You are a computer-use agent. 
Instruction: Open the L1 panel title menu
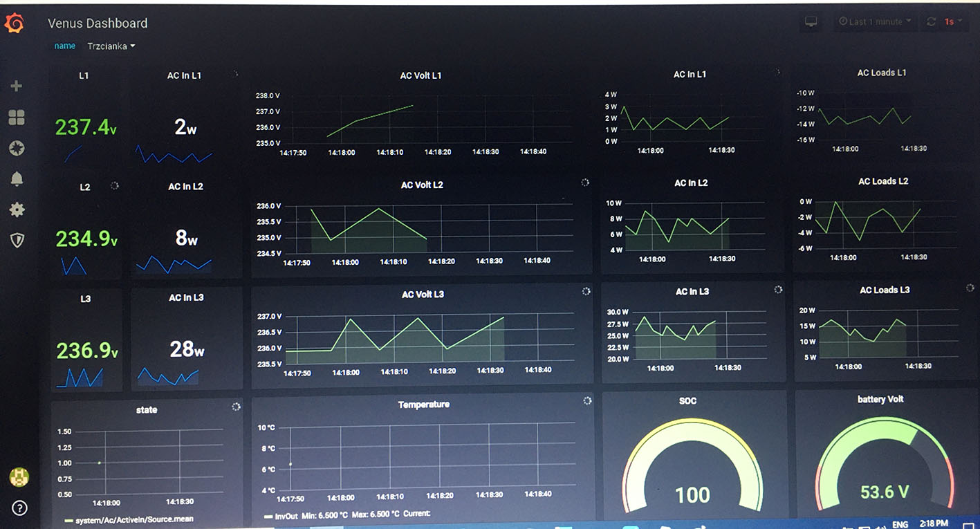point(84,75)
